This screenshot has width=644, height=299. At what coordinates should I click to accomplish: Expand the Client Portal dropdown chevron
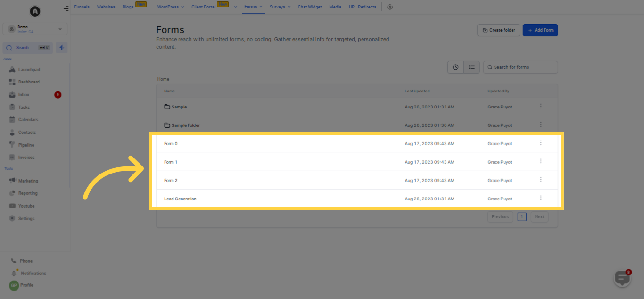click(x=235, y=7)
